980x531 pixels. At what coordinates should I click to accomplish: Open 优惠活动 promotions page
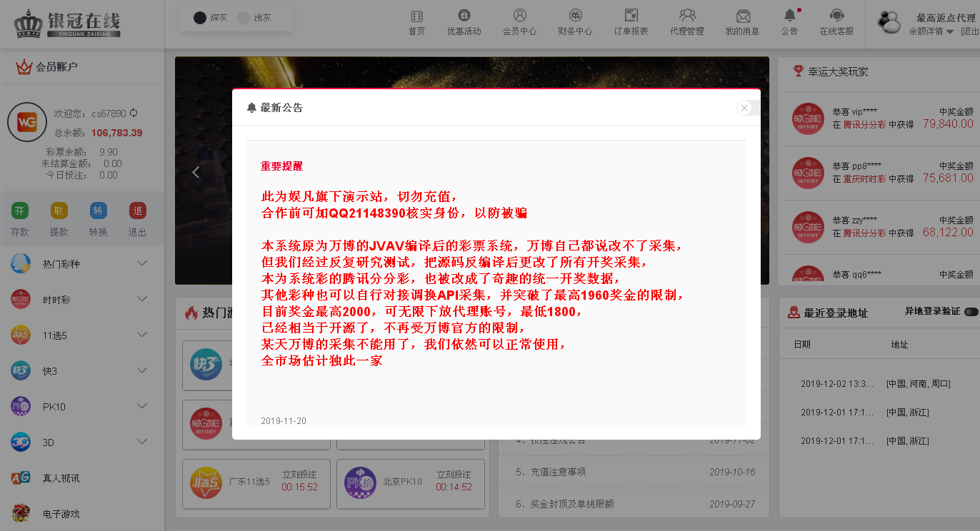tap(464, 23)
